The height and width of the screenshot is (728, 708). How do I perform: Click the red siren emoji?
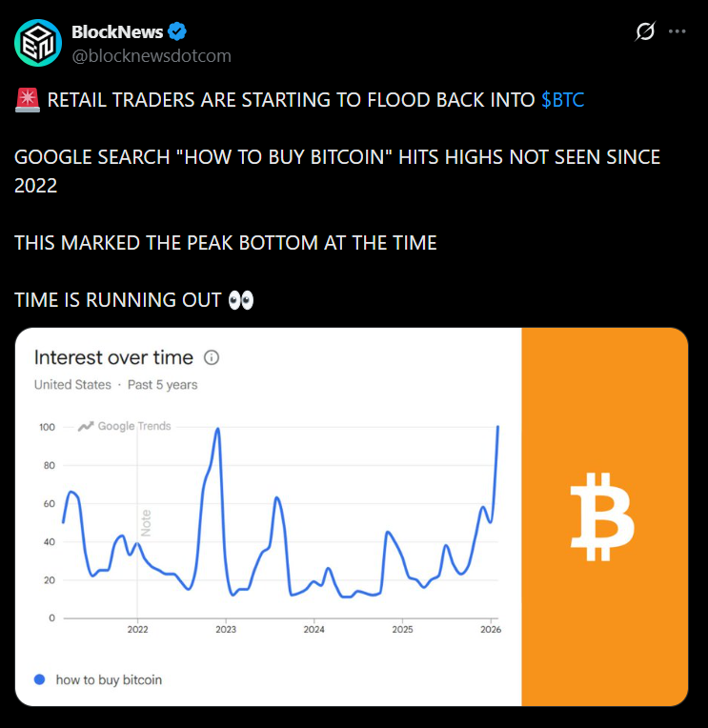(27, 100)
